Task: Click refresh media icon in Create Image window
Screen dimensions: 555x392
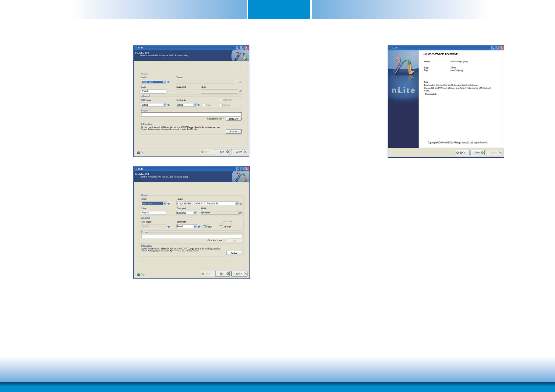Action: tap(240, 91)
